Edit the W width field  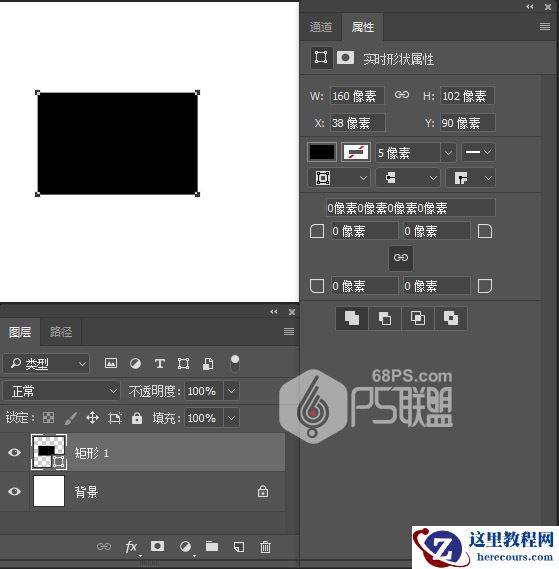357,96
